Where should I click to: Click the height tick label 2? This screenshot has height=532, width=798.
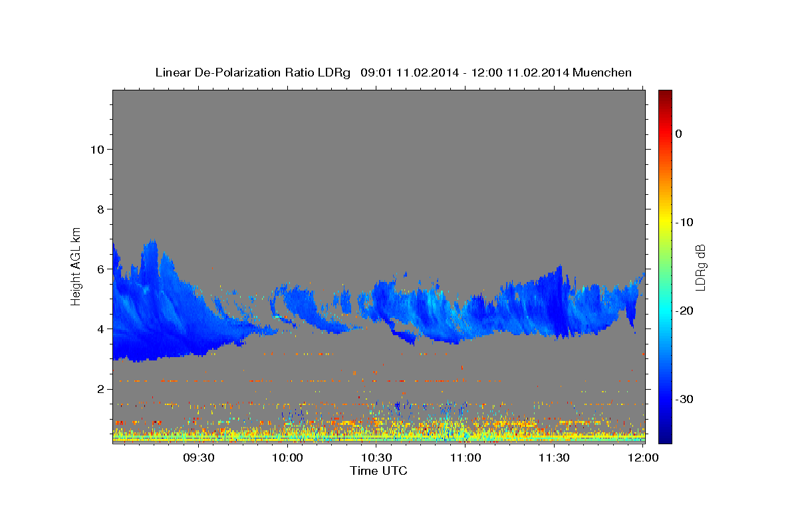click(101, 388)
